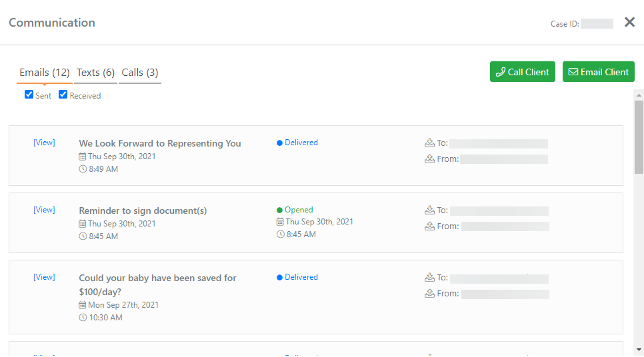This screenshot has height=357, width=644.
Task: Click the Call Client button
Action: (x=522, y=72)
